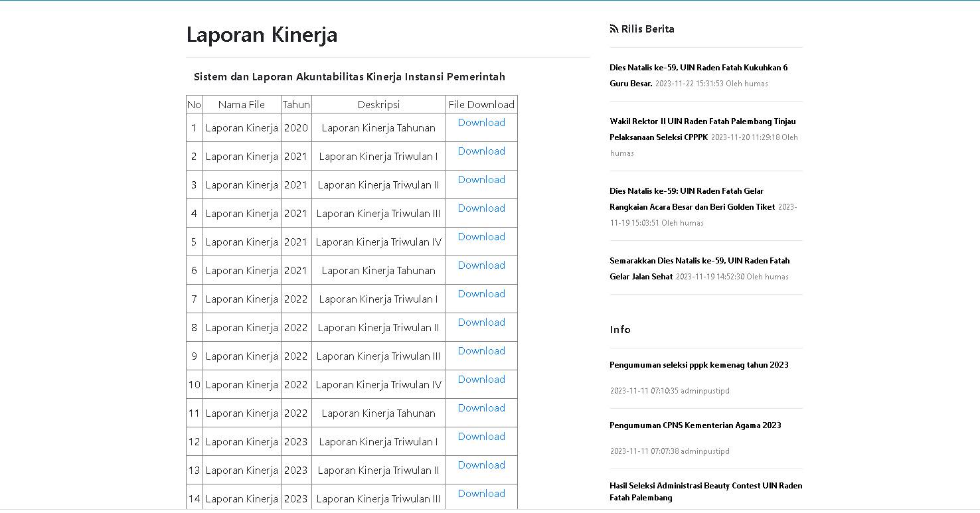
Task: Open Wakil Rektor II Seleksi CPPPK article
Action: click(x=702, y=121)
